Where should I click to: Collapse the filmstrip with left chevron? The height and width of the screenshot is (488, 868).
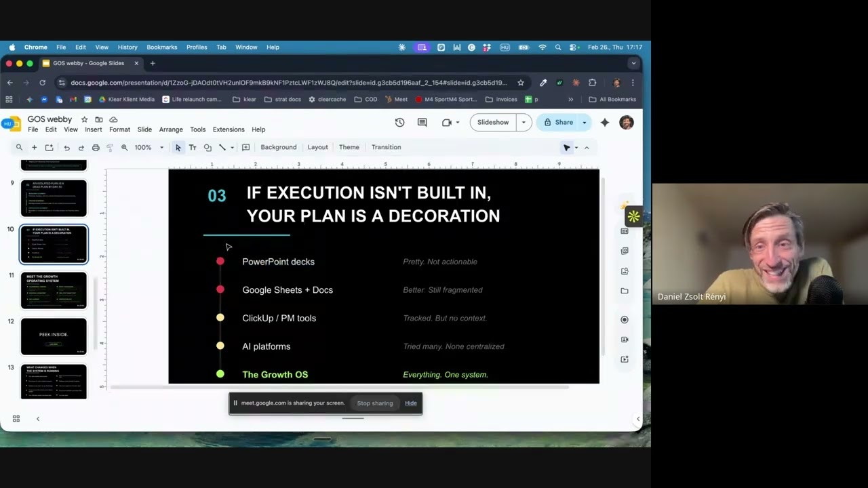[x=38, y=419]
